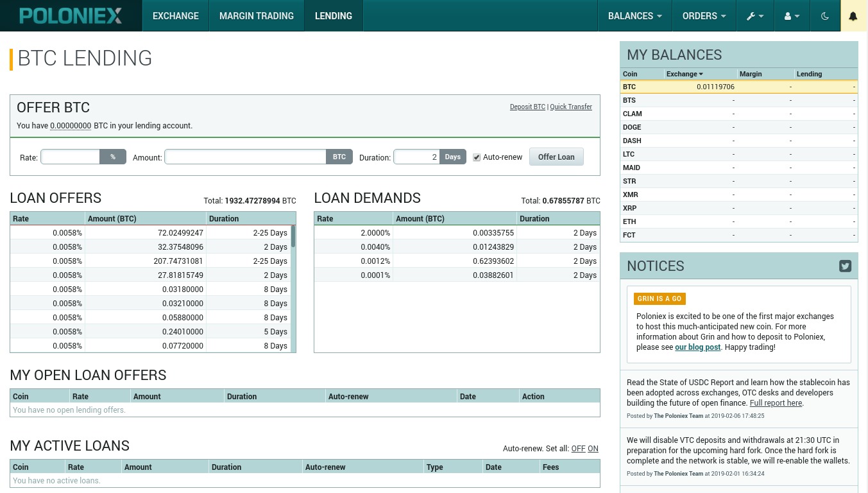
Task: Open the BALANCES dropdown menu
Action: 634,15
